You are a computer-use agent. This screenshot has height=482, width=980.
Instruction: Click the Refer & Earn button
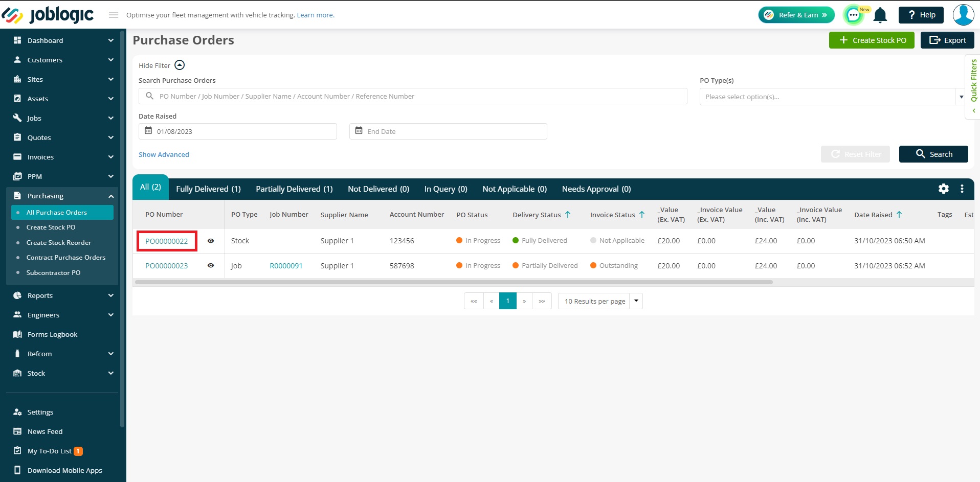(796, 15)
